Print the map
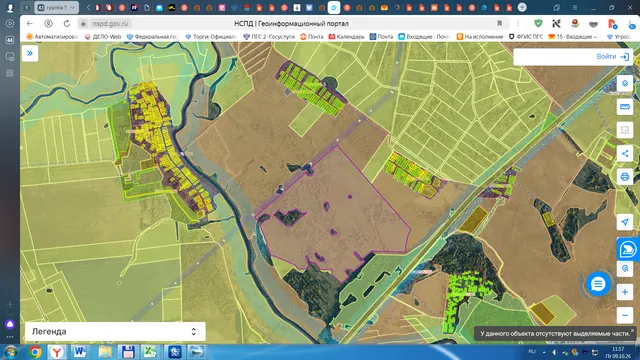Screen dimensions: 640x360 click(624, 177)
